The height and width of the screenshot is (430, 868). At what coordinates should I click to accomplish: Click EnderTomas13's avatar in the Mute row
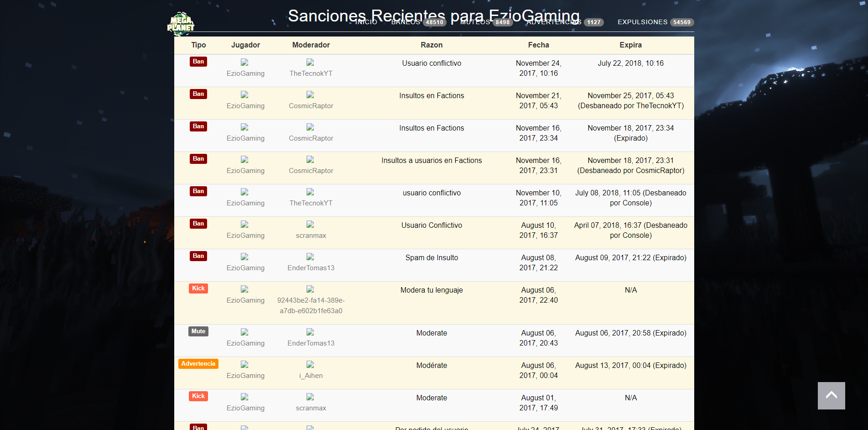(x=310, y=332)
